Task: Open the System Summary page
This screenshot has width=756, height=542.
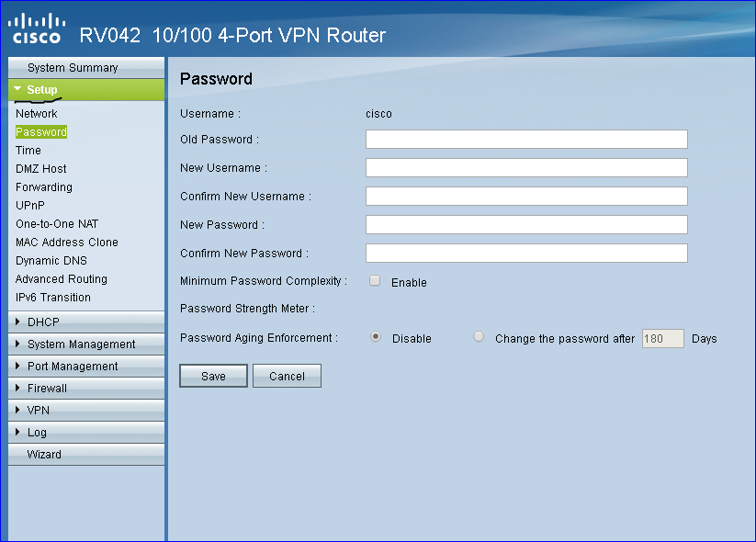Action: pos(86,67)
